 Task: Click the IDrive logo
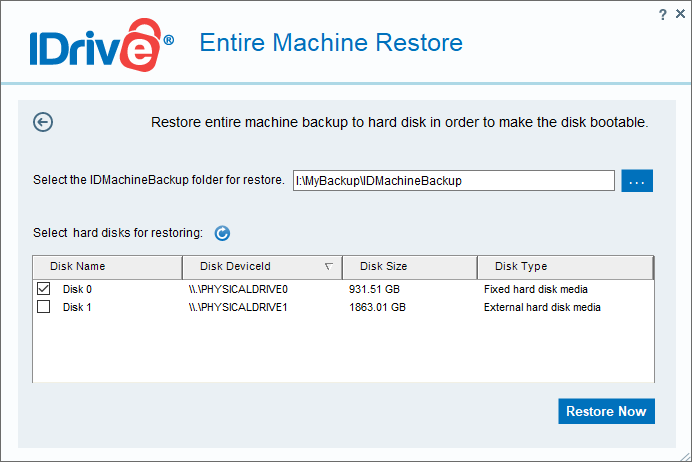97,44
